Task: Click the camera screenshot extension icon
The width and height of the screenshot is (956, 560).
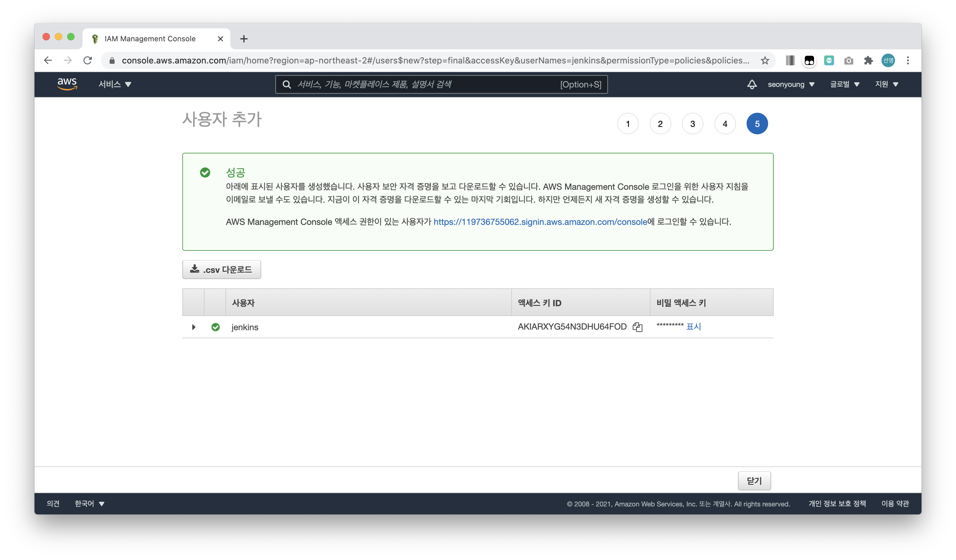Action: [x=849, y=60]
